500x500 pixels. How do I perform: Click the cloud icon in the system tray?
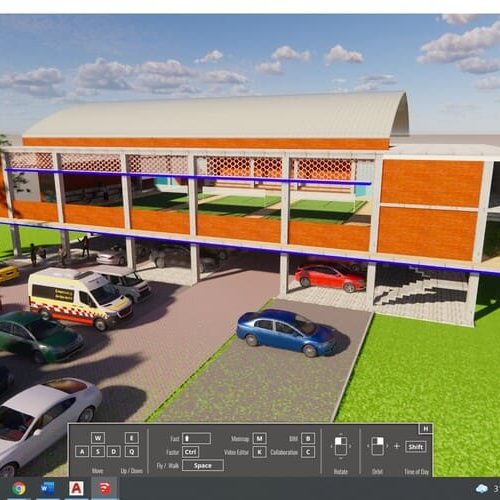(x=482, y=489)
